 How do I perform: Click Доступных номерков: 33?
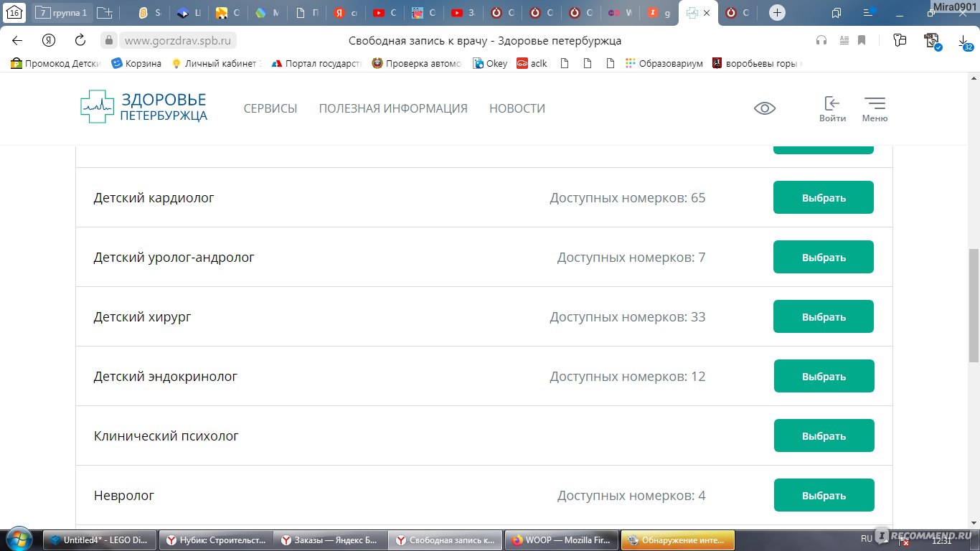(628, 316)
